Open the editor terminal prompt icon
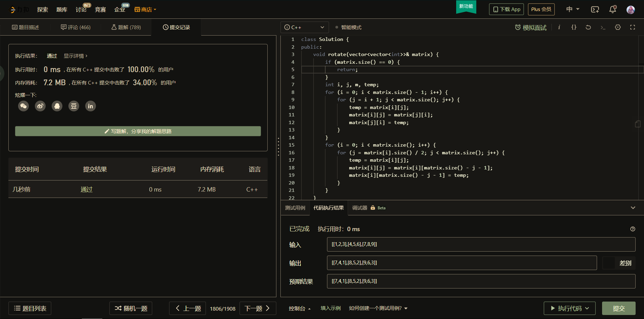 click(x=603, y=27)
